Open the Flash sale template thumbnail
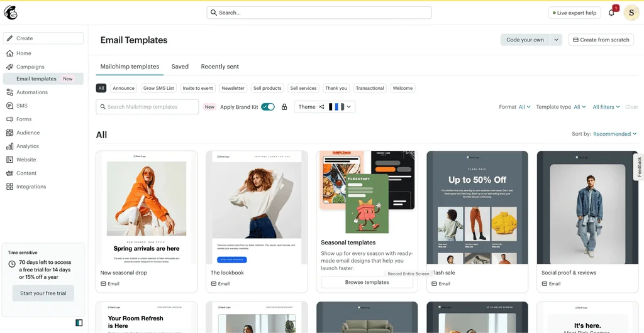Image resolution: width=644 pixels, height=333 pixels. (x=477, y=208)
